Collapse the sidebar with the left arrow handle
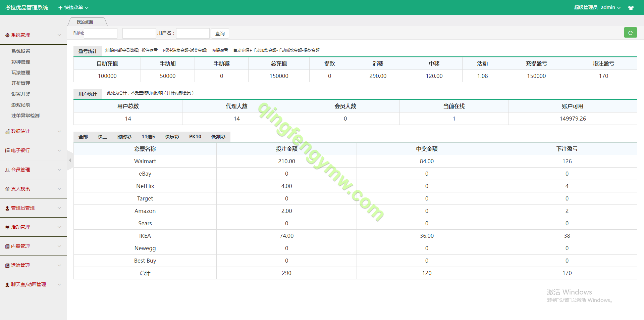Screen dimensions: 644x320 click(70, 161)
